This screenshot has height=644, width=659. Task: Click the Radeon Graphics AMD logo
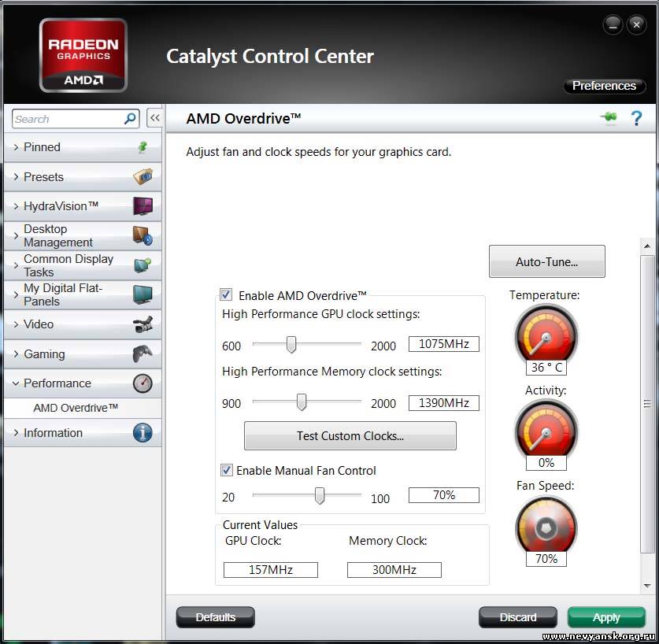pos(83,55)
